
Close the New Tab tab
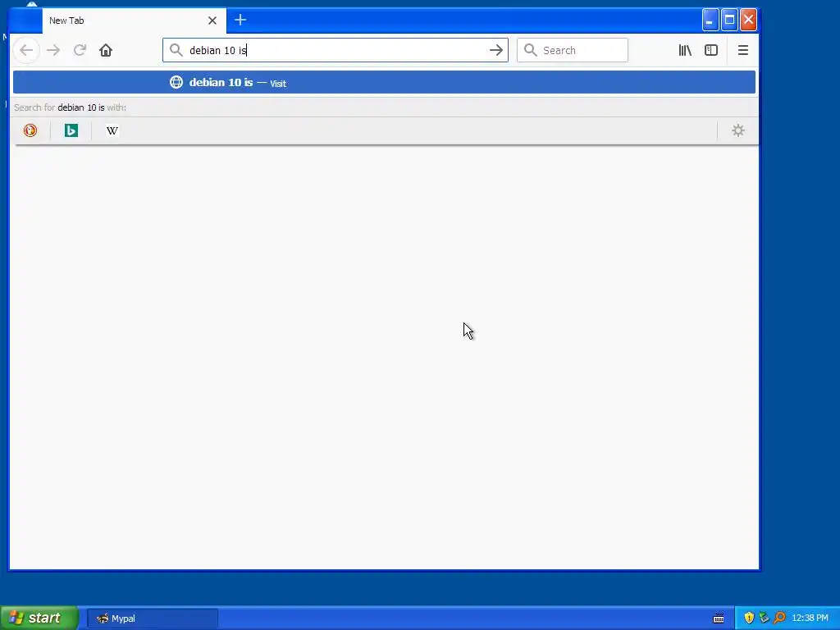pyautogui.click(x=212, y=21)
